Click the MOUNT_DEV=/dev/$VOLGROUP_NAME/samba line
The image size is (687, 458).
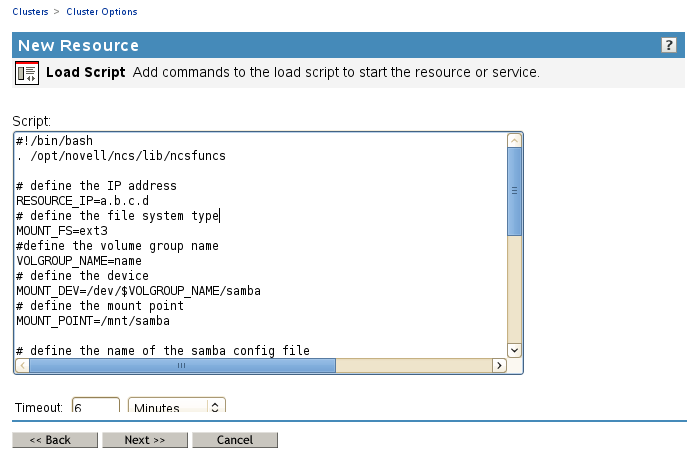(139, 291)
